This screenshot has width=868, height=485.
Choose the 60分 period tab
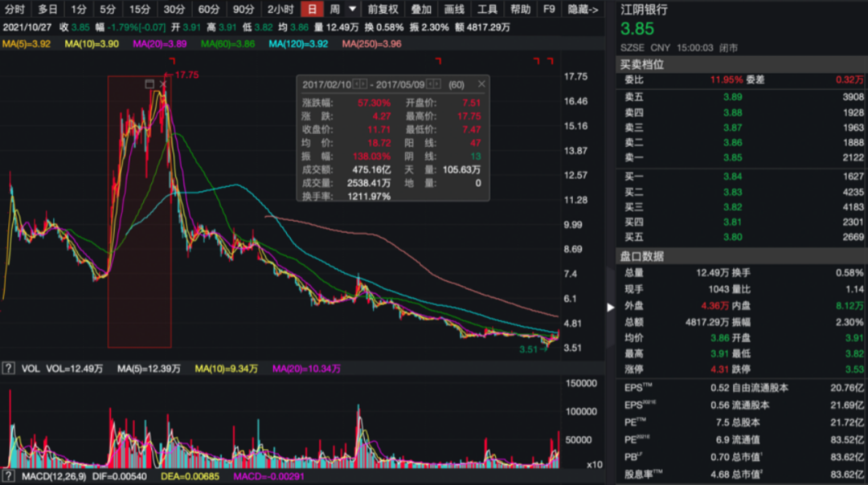pyautogui.click(x=209, y=9)
